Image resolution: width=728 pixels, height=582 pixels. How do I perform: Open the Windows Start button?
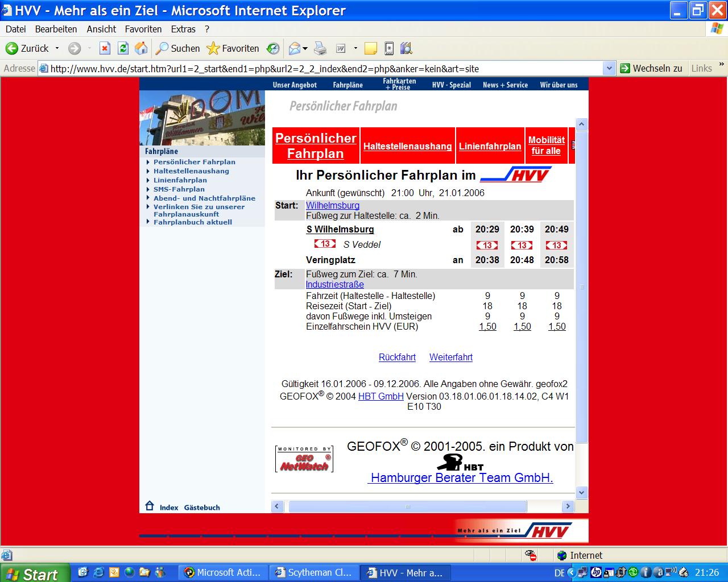pos(34,573)
